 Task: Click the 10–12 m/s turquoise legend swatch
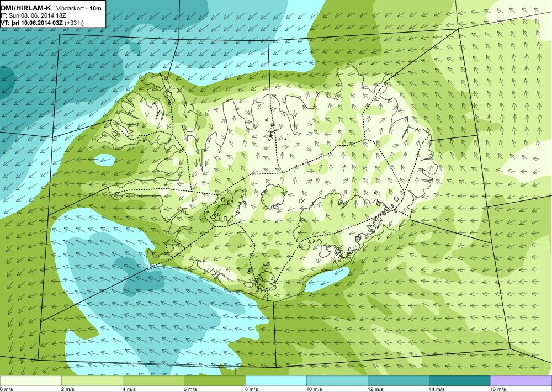[x=337, y=380]
